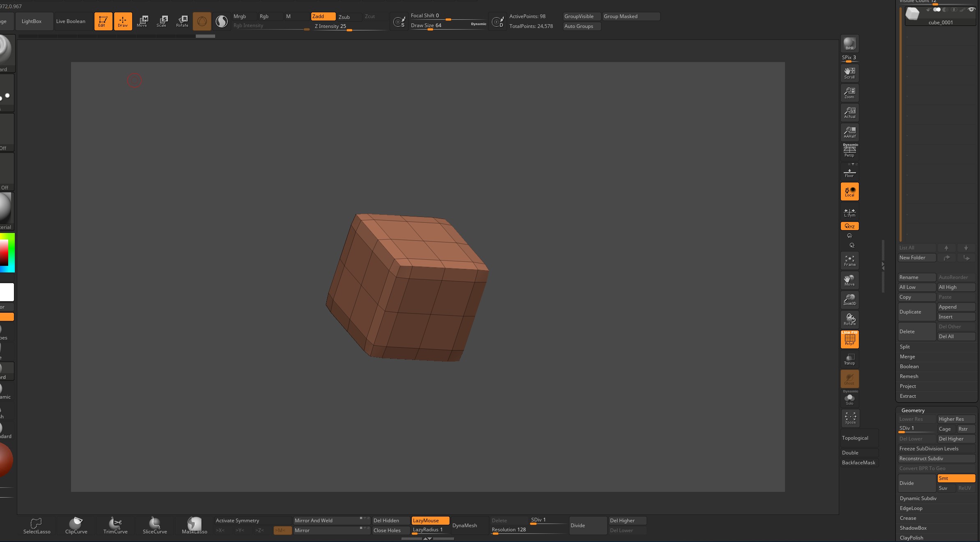Toggle cube_0001 subtool visibility eye
This screenshot has width=980, height=542.
pos(971,9)
